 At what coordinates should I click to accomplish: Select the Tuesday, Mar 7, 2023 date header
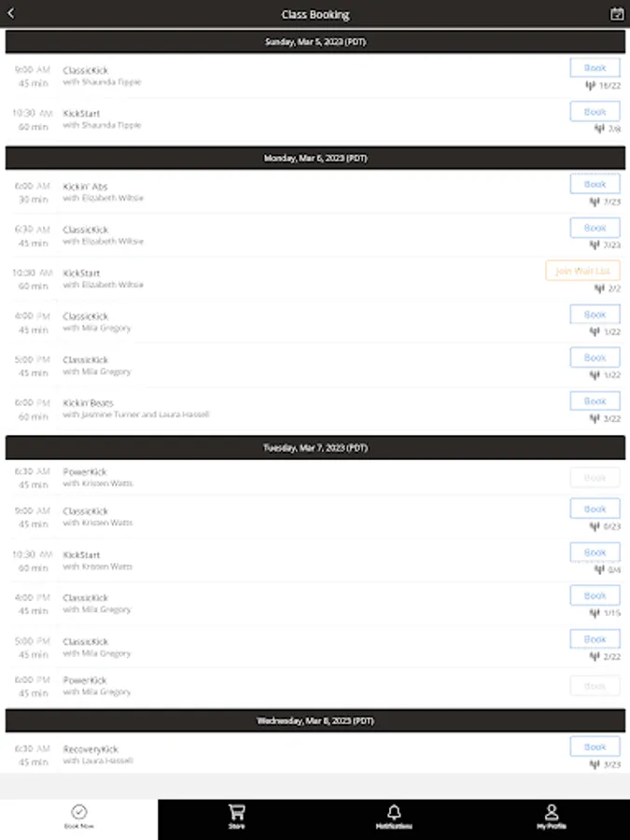315,447
